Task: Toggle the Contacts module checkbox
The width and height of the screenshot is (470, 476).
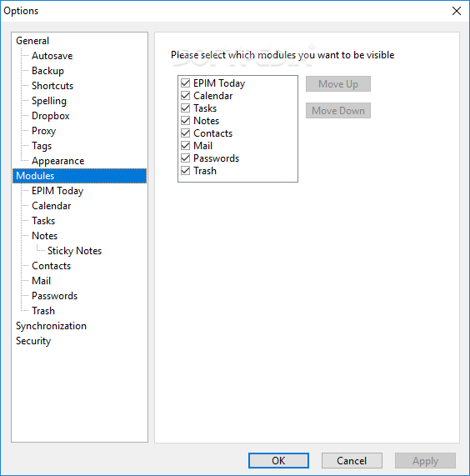Action: click(185, 133)
